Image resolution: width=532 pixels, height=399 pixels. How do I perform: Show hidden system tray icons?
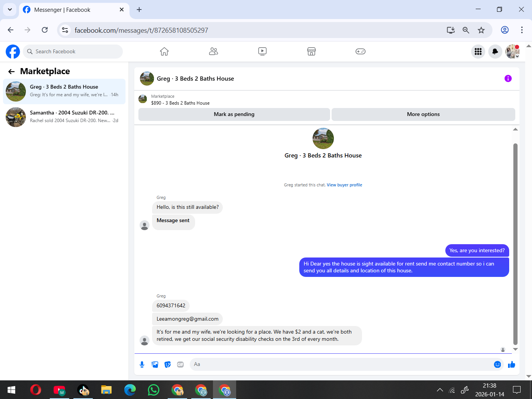point(440,390)
